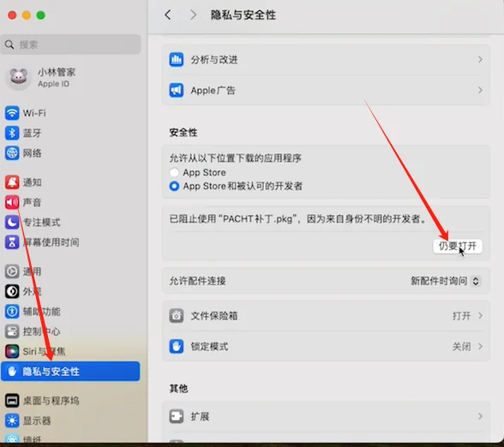Open Desktop & Dock (桌面与程序坞) icon

pyautogui.click(x=12, y=401)
